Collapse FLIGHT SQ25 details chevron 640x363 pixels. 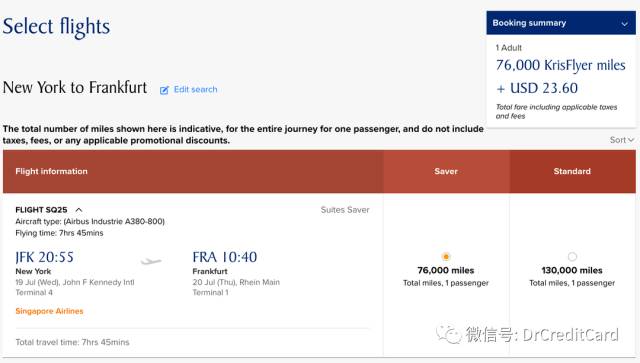79,210
